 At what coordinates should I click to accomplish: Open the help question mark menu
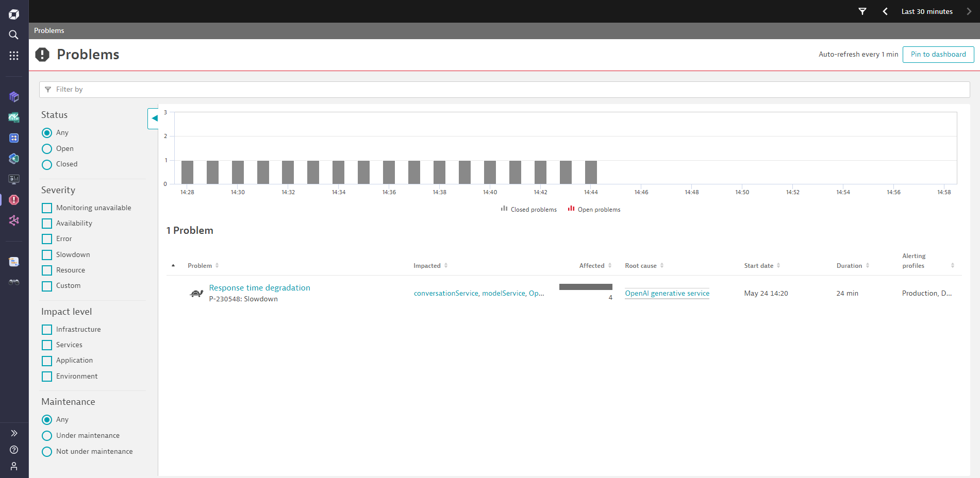(14, 449)
